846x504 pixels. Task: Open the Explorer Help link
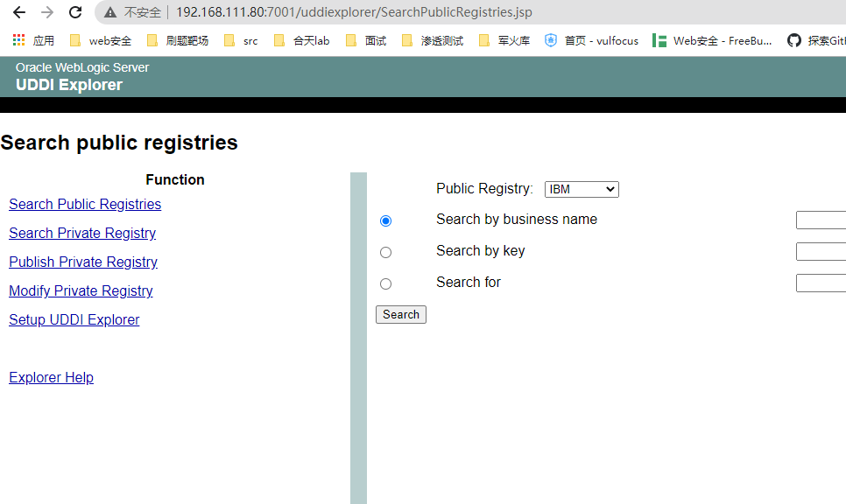[x=52, y=377]
